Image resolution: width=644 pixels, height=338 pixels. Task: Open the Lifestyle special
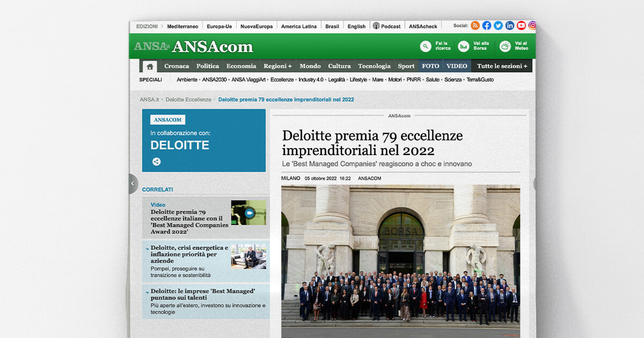pyautogui.click(x=358, y=79)
